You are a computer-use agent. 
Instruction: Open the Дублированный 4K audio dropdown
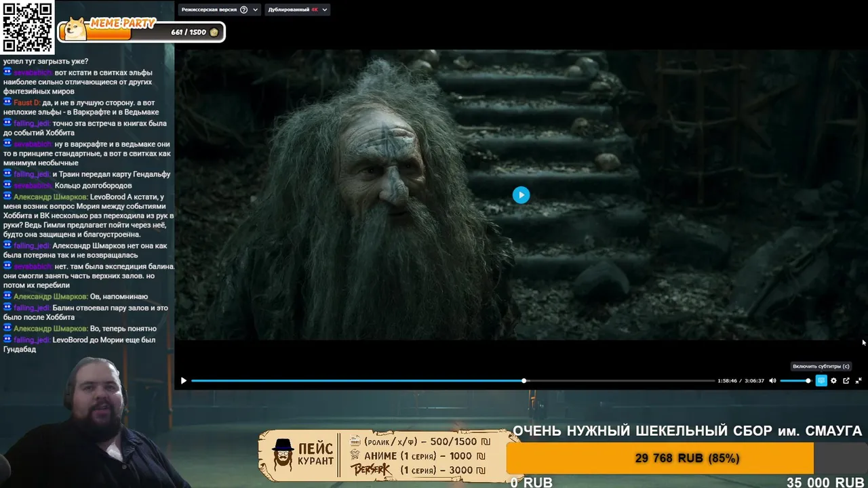click(x=297, y=10)
